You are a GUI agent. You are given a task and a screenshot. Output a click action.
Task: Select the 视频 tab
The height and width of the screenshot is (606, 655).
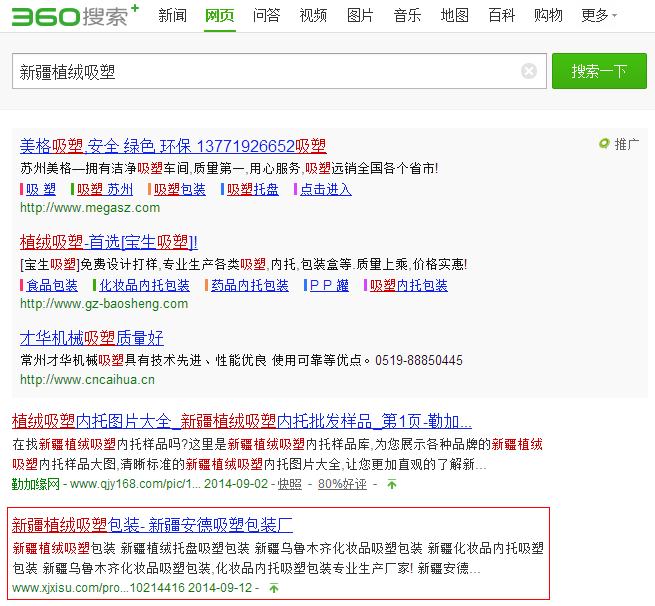(x=313, y=16)
